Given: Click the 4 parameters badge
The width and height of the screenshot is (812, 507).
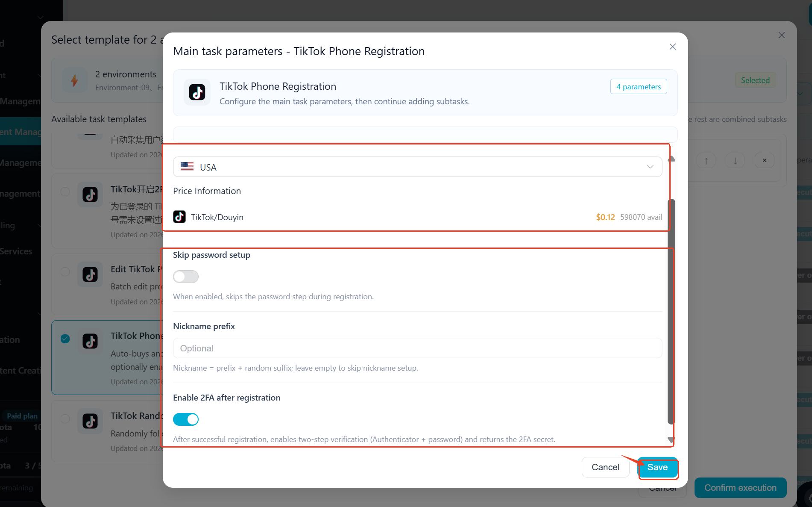Looking at the screenshot, I should [x=639, y=86].
